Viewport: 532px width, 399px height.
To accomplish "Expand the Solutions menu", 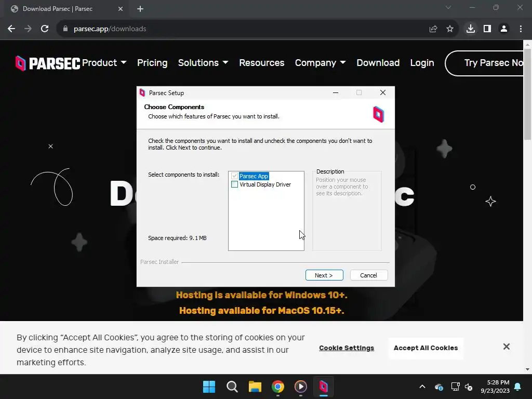I will coord(203,63).
